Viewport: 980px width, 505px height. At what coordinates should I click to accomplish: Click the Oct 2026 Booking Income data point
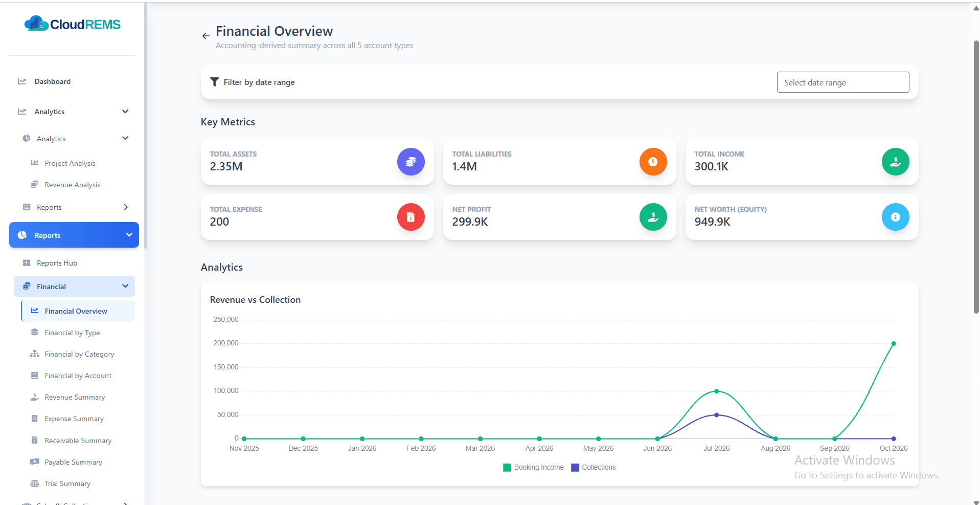[893, 344]
